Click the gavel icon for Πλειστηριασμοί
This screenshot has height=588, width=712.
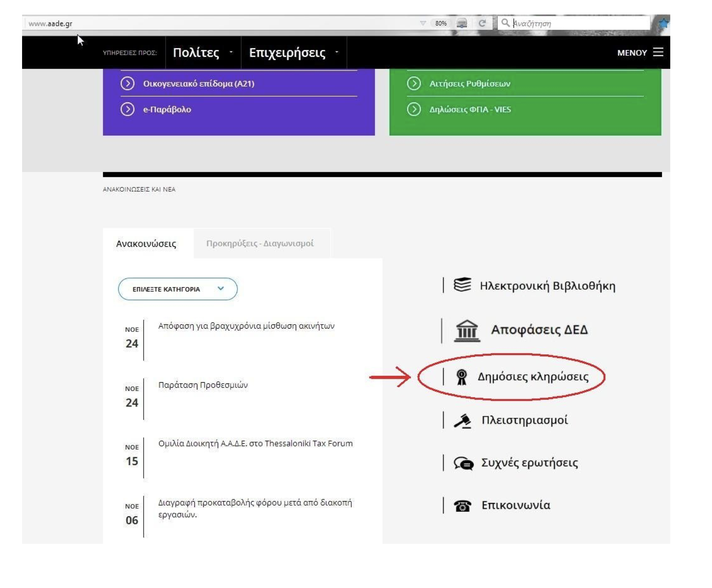462,421
